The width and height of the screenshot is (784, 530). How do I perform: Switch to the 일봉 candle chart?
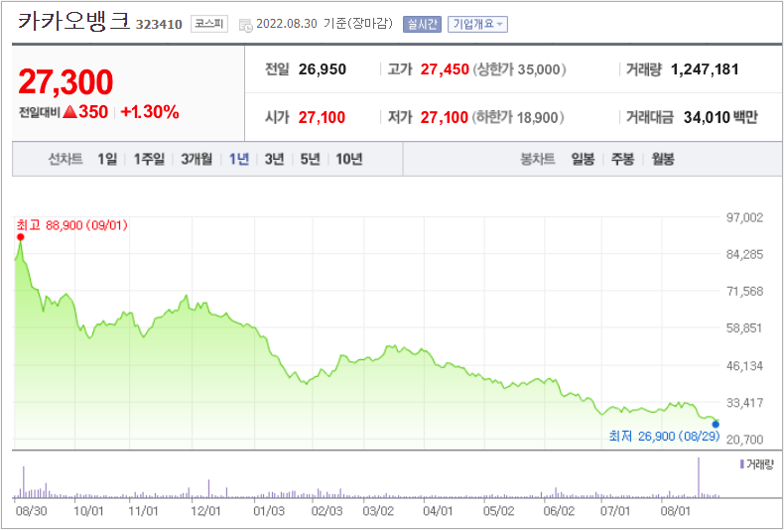pos(583,159)
